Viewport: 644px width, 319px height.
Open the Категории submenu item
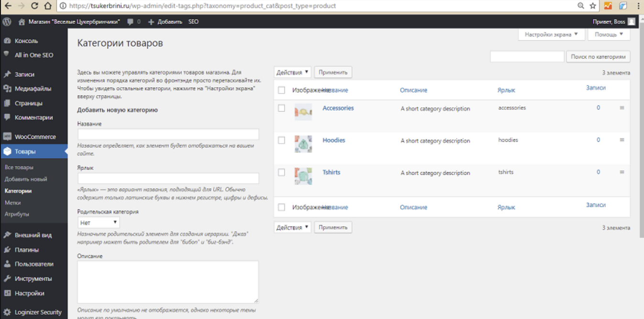18,191
